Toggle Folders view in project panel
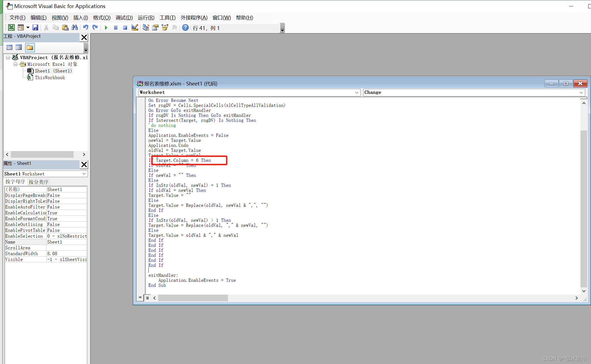The width and height of the screenshot is (591, 364). pos(30,47)
